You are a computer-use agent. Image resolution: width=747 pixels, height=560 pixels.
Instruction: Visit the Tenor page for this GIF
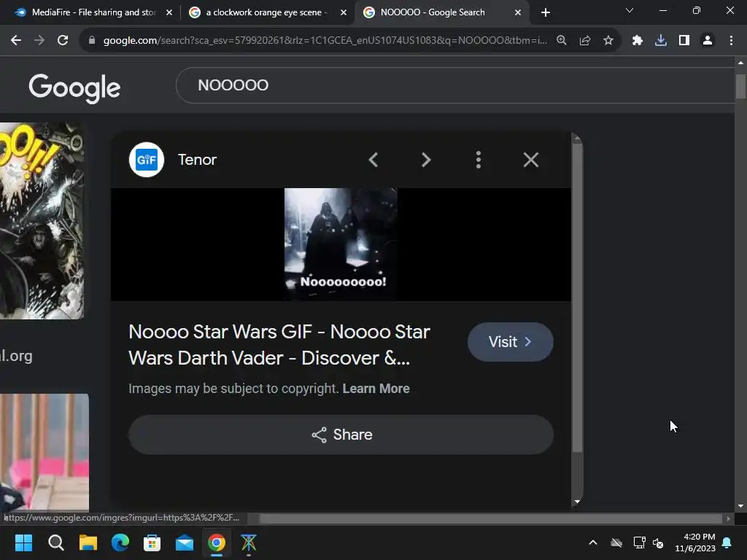[x=510, y=341]
